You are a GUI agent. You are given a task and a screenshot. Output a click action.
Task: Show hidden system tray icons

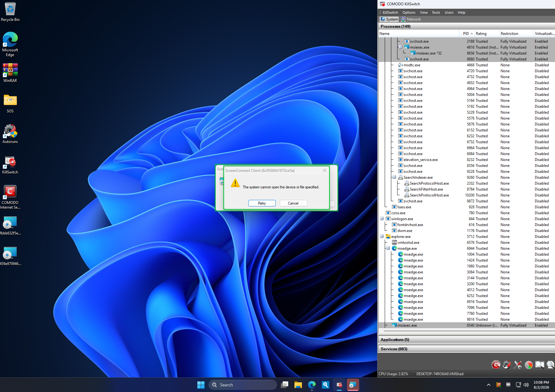tap(489, 385)
